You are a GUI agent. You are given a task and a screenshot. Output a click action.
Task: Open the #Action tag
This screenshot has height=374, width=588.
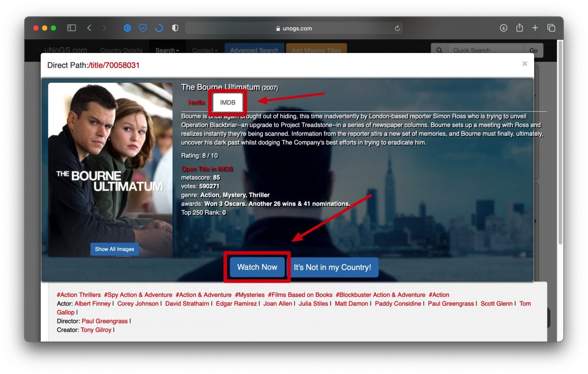pyautogui.click(x=439, y=295)
